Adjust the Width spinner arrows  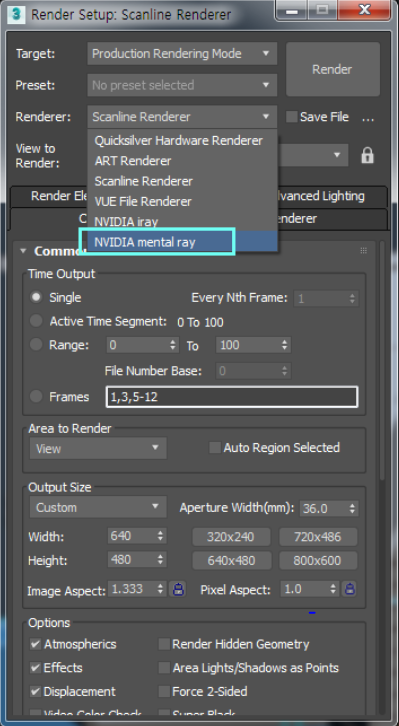(x=161, y=536)
